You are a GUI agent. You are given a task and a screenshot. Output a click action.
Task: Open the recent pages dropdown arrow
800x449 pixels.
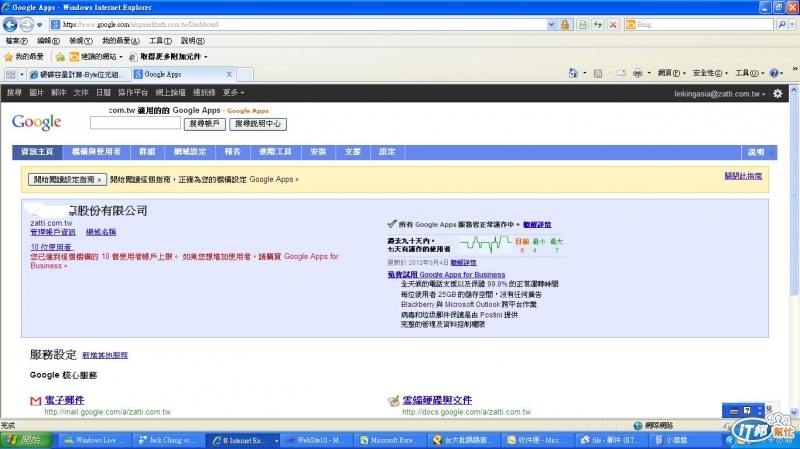click(39, 25)
